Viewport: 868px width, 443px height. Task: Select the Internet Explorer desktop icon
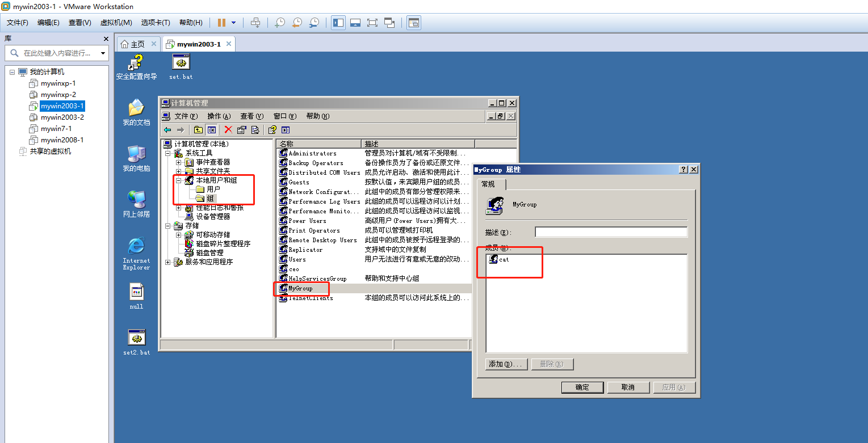(136, 254)
